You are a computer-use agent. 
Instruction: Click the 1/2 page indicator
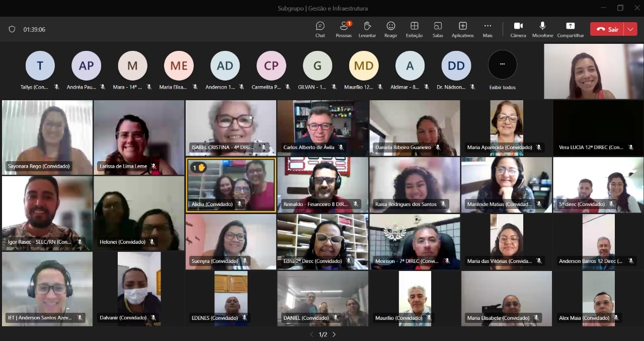tap(323, 334)
